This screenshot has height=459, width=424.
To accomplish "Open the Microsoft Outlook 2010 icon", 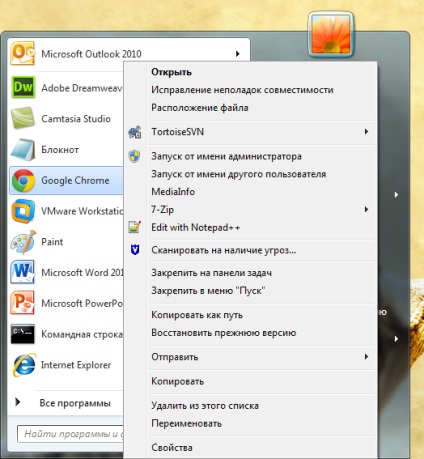I will click(x=22, y=53).
